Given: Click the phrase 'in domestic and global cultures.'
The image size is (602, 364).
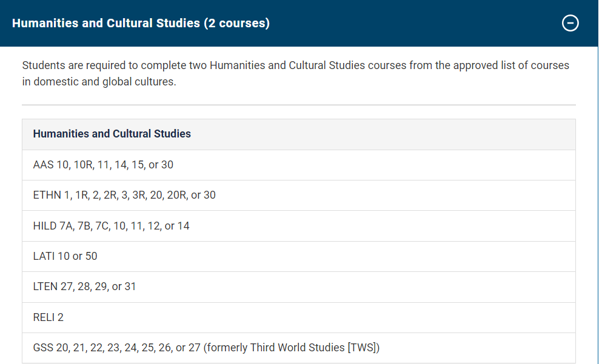Looking at the screenshot, I should pos(99,82).
